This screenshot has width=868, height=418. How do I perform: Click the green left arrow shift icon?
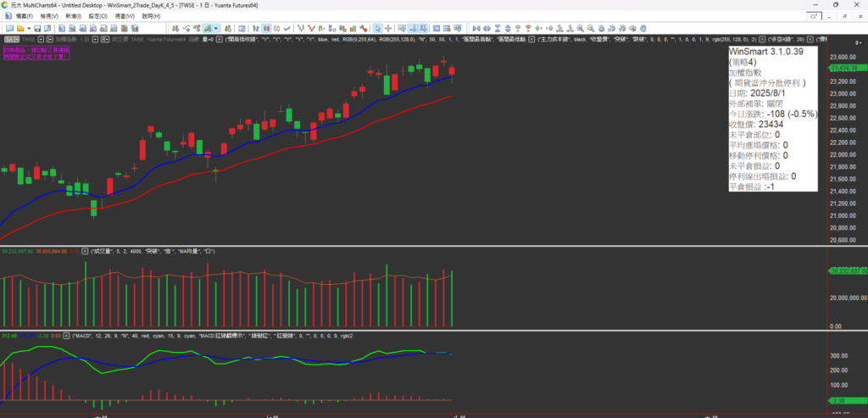pos(538,28)
